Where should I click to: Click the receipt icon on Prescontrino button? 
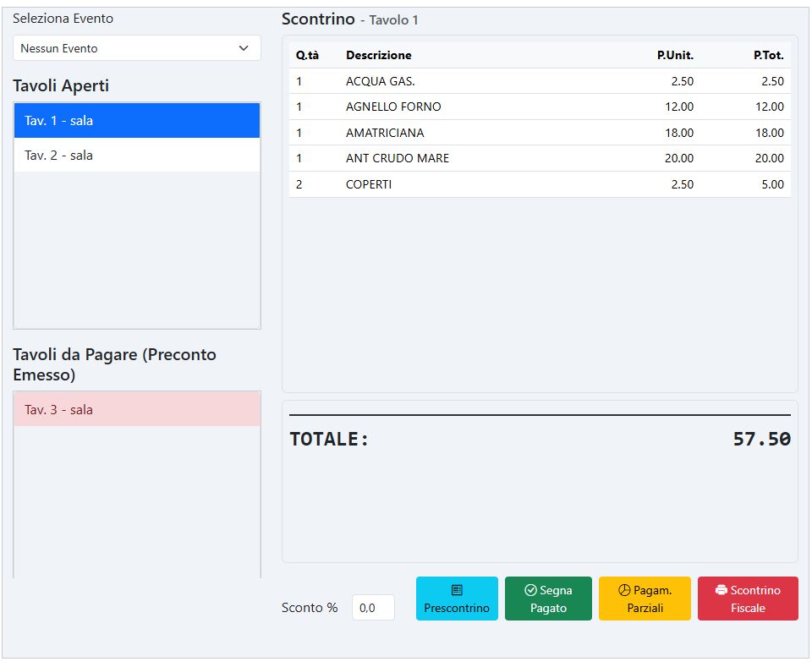pos(457,590)
